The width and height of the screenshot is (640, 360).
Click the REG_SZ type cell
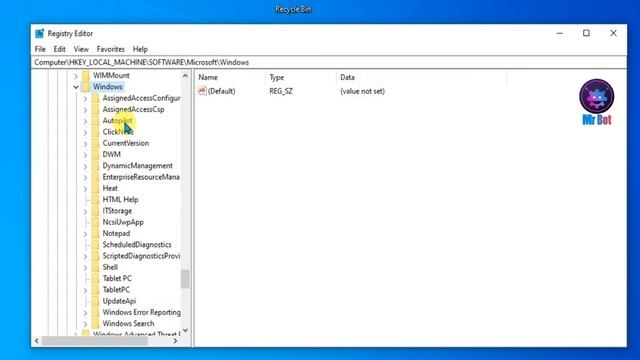click(281, 91)
